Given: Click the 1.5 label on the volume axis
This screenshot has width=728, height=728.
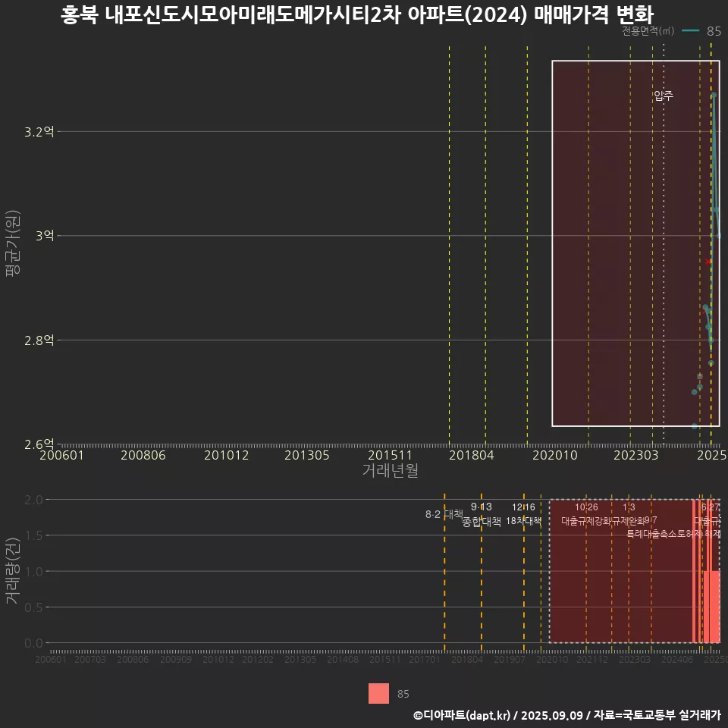Looking at the screenshot, I should coord(33,536).
